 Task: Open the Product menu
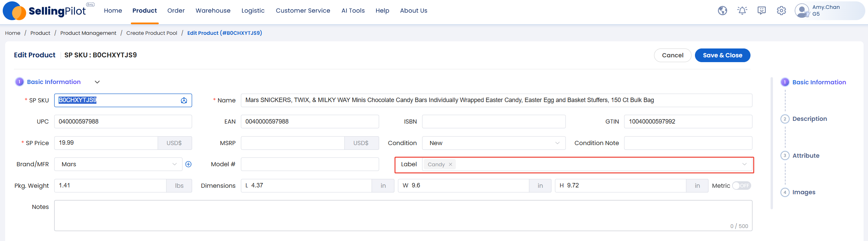[144, 11]
